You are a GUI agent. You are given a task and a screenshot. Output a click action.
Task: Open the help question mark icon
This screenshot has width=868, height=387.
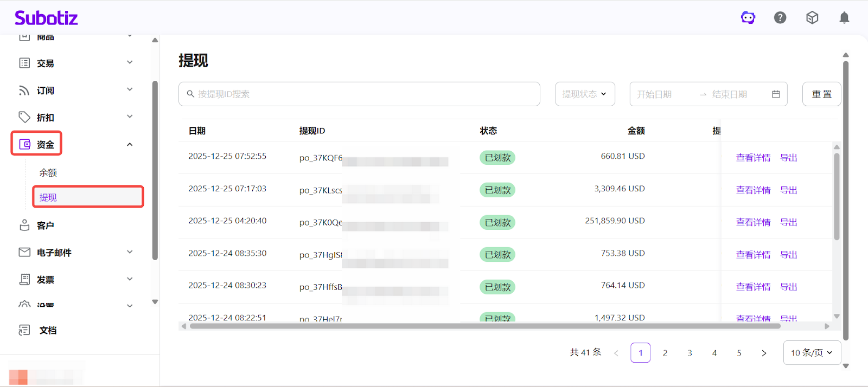point(780,18)
